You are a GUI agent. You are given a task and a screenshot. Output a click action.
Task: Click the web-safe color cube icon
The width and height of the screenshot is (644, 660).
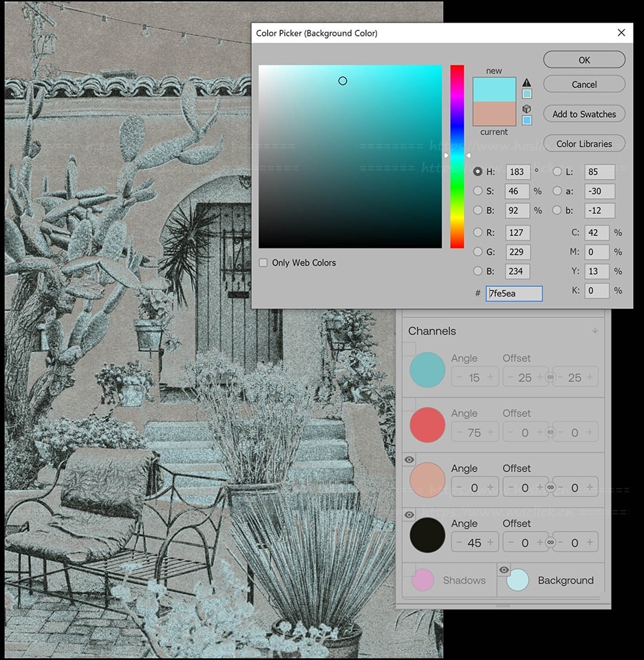[526, 109]
